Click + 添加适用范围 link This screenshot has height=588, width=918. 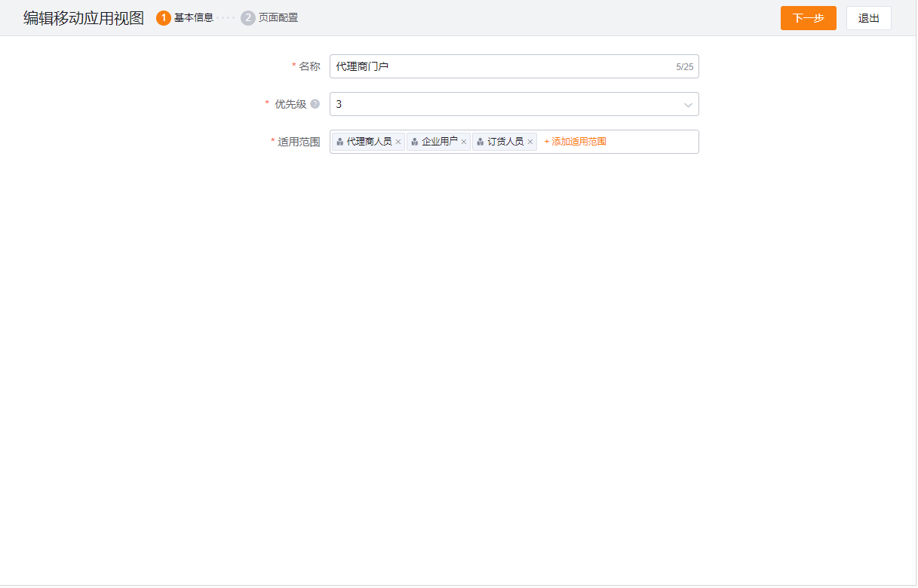pos(575,142)
